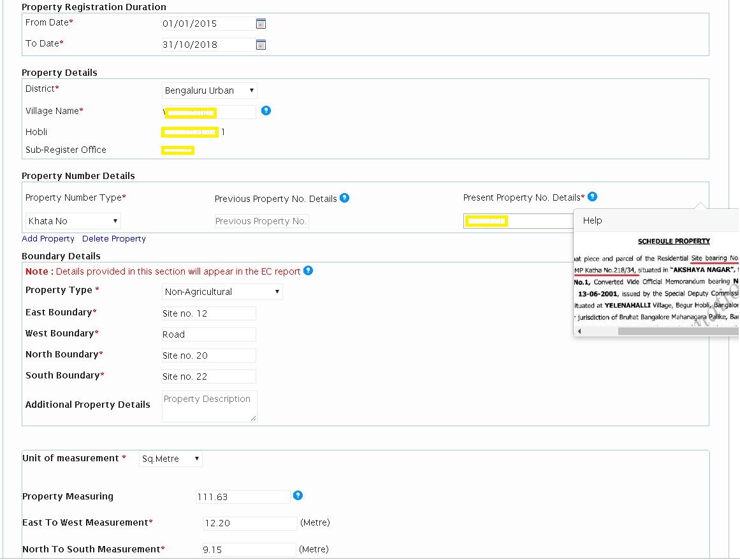Click the Previous Property No. Details help icon
This screenshot has width=740, height=560.
pos(345,197)
